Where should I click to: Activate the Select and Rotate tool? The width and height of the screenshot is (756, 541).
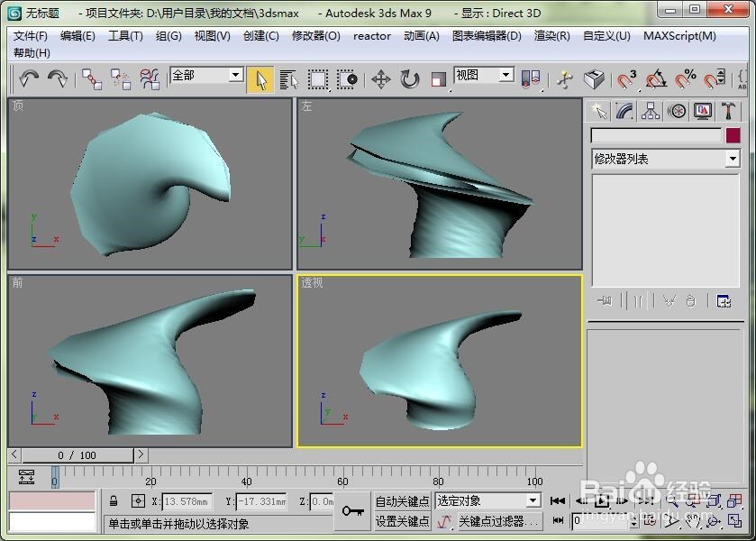pos(408,79)
